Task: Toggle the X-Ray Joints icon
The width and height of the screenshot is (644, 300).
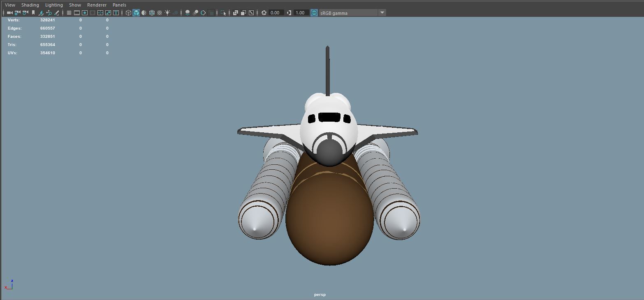Action: [x=251, y=13]
